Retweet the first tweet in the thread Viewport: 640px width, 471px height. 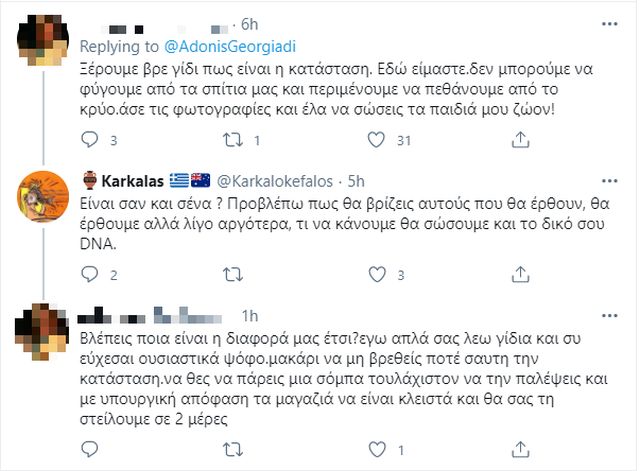tap(231, 140)
